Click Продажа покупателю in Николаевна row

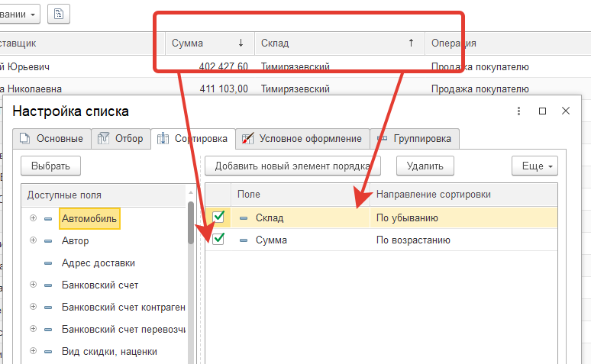(480, 89)
